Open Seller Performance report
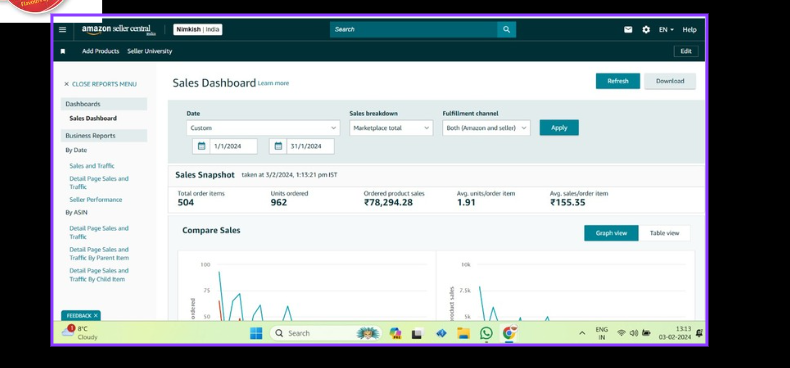Screen dimensions: 790x368 pyautogui.click(x=96, y=200)
